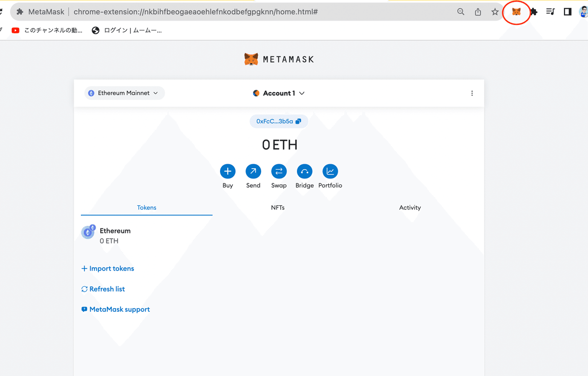Open the Ethereum Mainnet network dropdown
This screenshot has height=376, width=588.
point(124,93)
